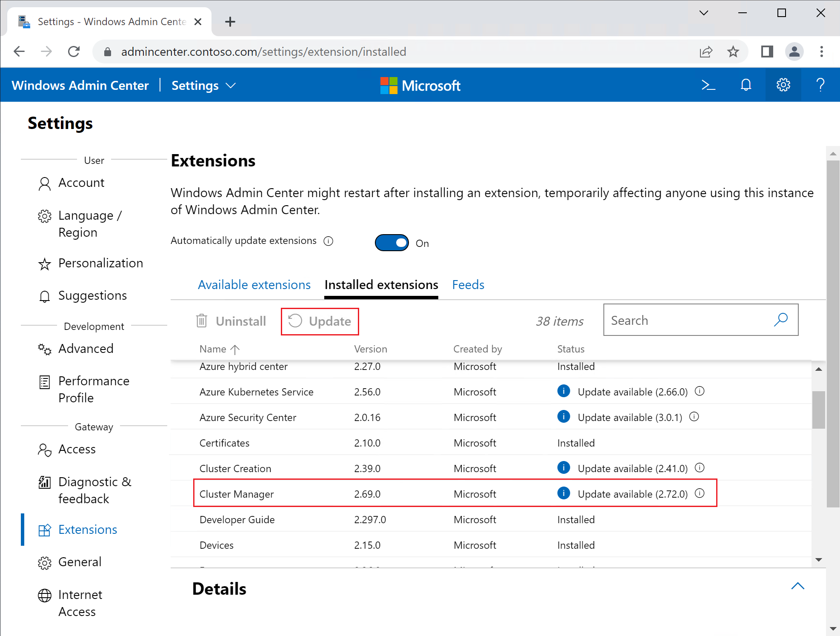
Task: Open Account settings
Action: tap(81, 183)
